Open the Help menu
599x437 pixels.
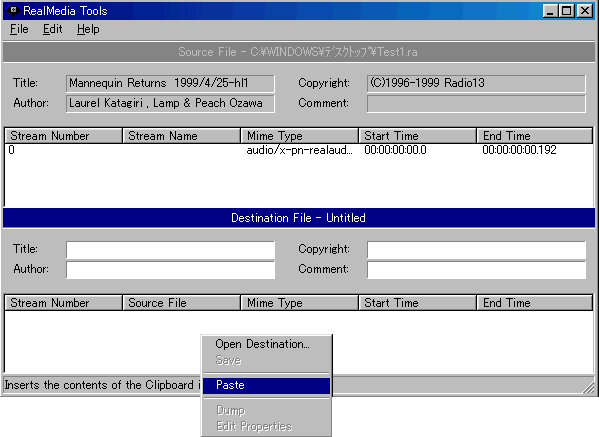tap(88, 29)
